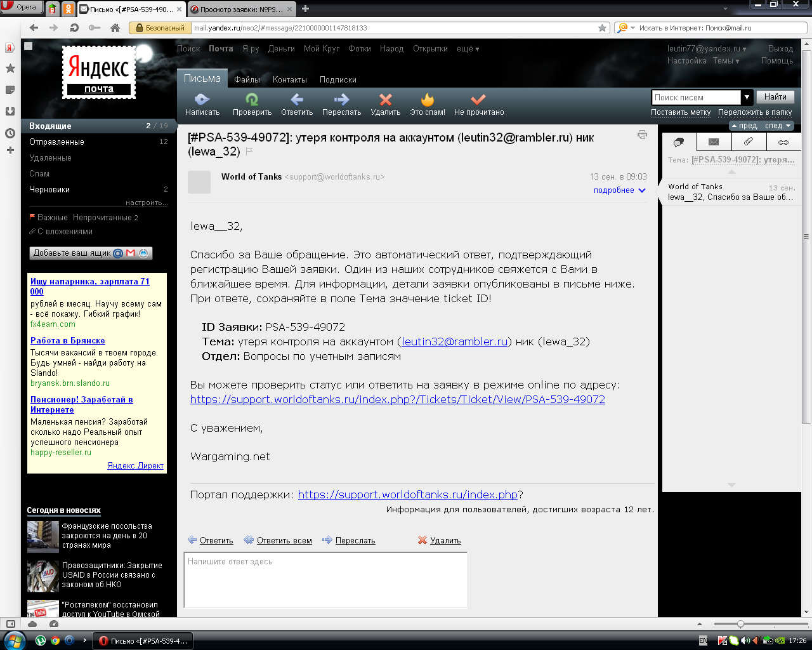Open a new browser tab

305,9
